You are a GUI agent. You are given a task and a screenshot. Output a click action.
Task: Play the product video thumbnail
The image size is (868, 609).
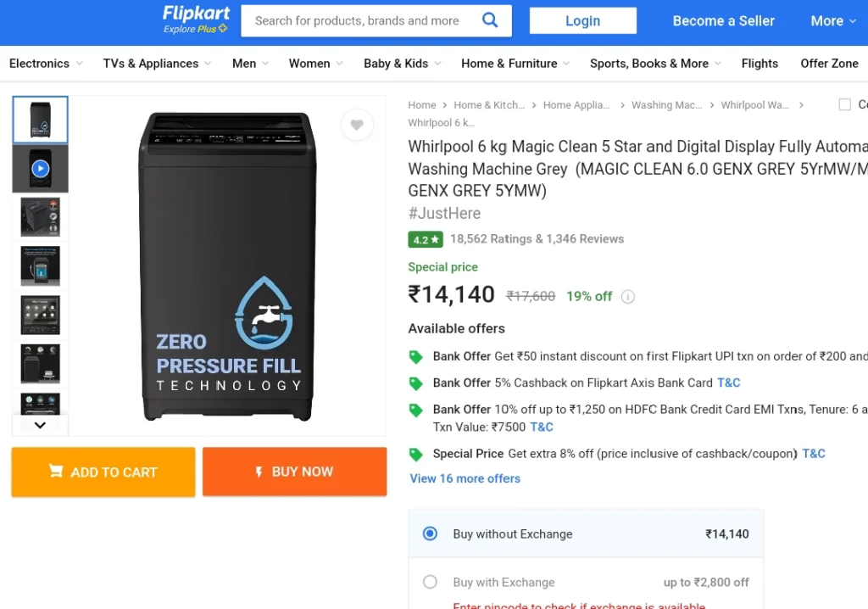[x=41, y=169]
